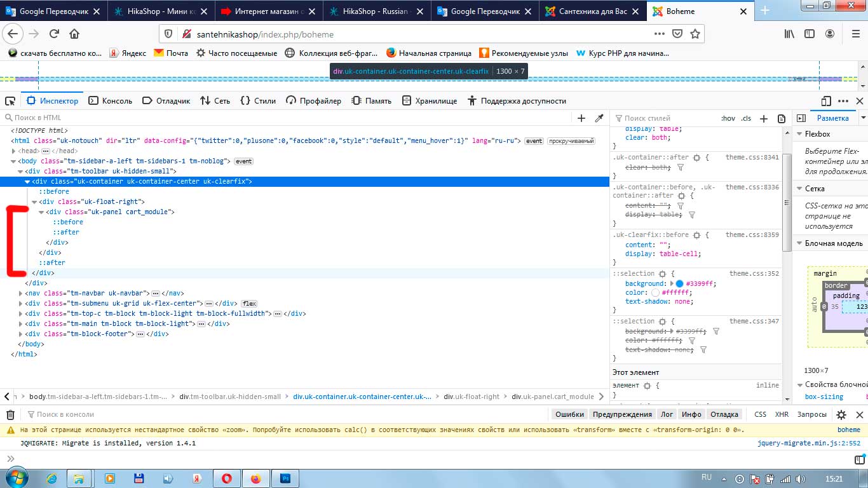Image resolution: width=868 pixels, height=488 pixels.
Task: Open the Профайлер tab
Action: [x=313, y=101]
